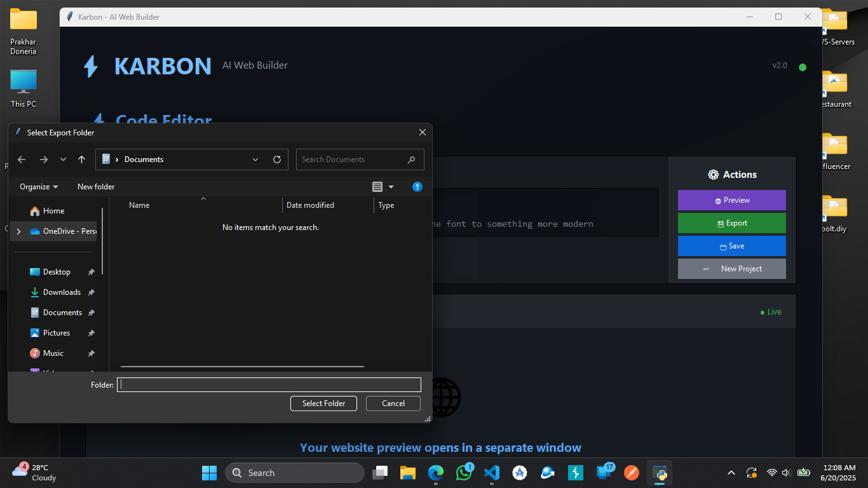Open Pictures from the navigation pane
This screenshot has height=488, width=868.
click(x=57, y=333)
